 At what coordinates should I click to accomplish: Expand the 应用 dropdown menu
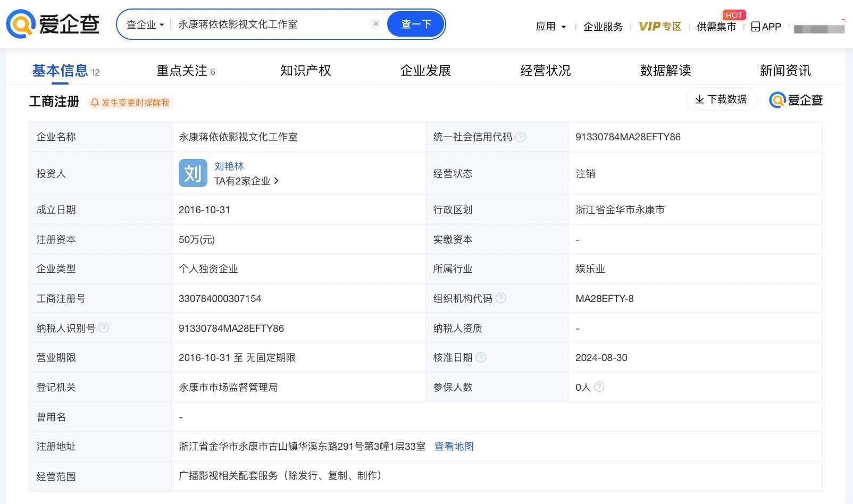(x=551, y=27)
